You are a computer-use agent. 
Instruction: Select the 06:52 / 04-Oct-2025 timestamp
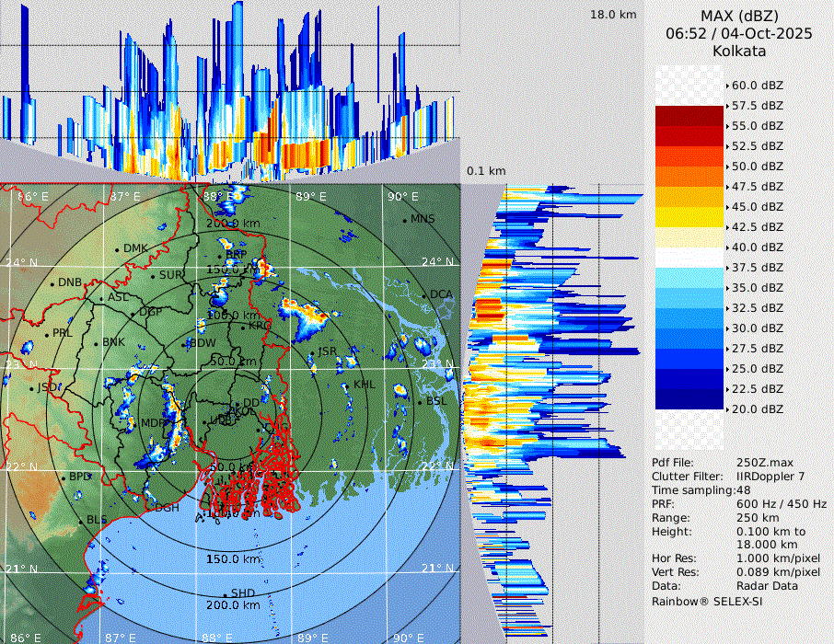[739, 33]
